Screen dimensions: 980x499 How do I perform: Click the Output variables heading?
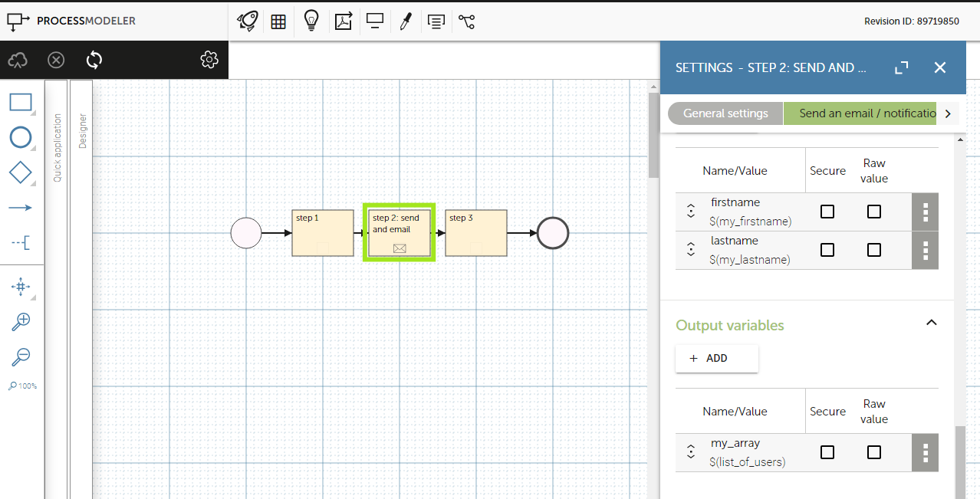tap(729, 325)
